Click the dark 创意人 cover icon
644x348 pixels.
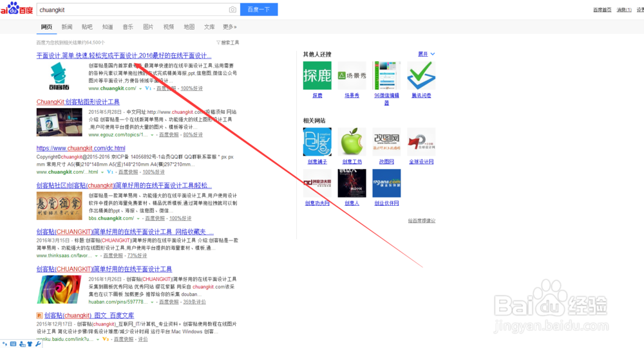352,183
